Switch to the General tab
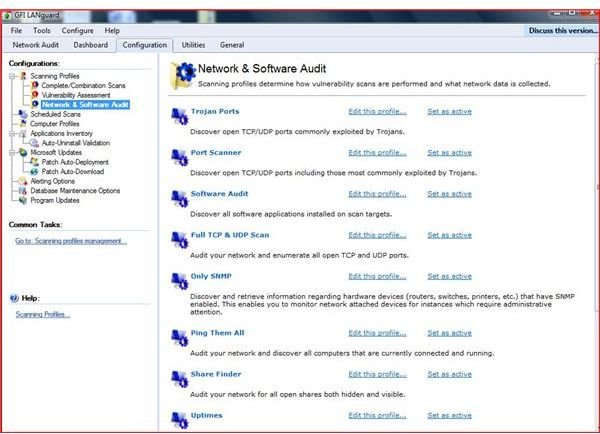600x434 pixels. (232, 45)
